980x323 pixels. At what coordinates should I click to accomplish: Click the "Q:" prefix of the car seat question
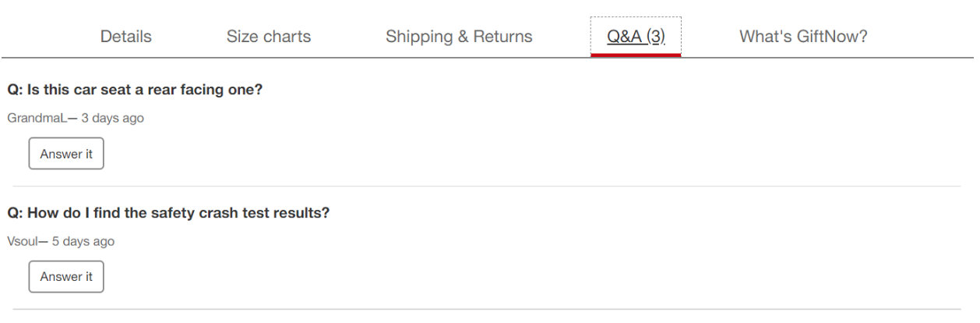point(15,91)
